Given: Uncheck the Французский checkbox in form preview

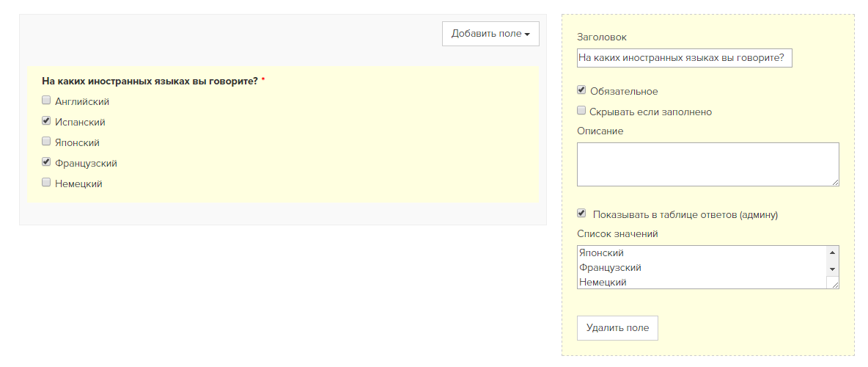Looking at the screenshot, I should point(46,162).
